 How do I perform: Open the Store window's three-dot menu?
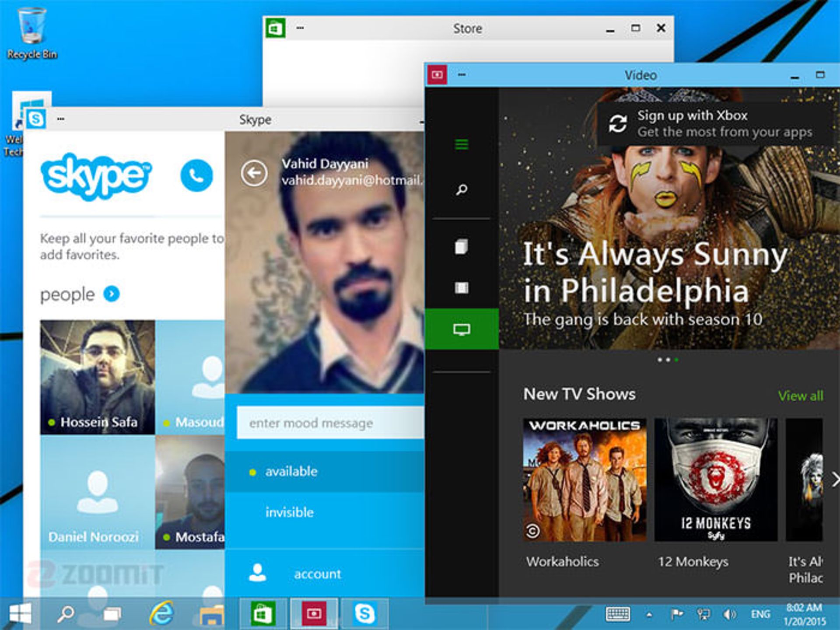point(300,28)
